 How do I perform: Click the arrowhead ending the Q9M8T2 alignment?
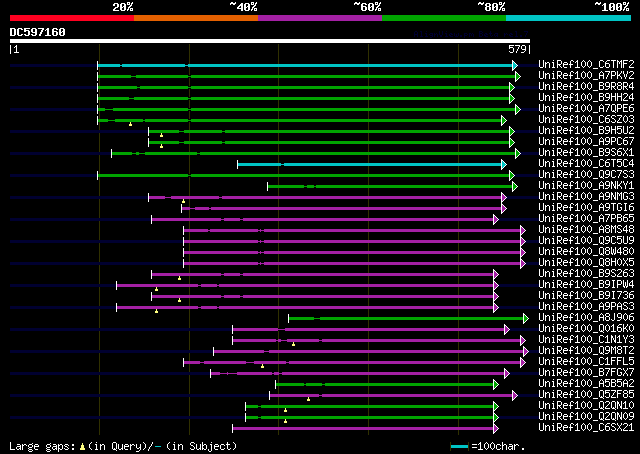(526, 352)
